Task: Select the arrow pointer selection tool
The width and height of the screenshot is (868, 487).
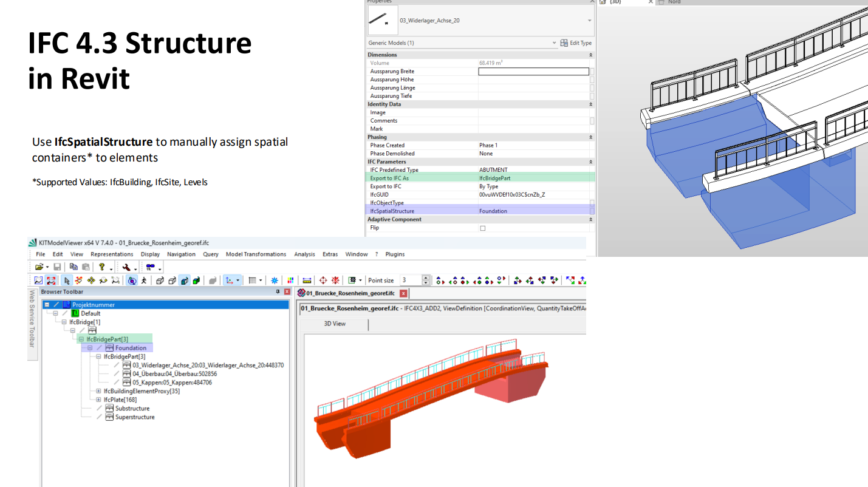Action: tap(67, 281)
